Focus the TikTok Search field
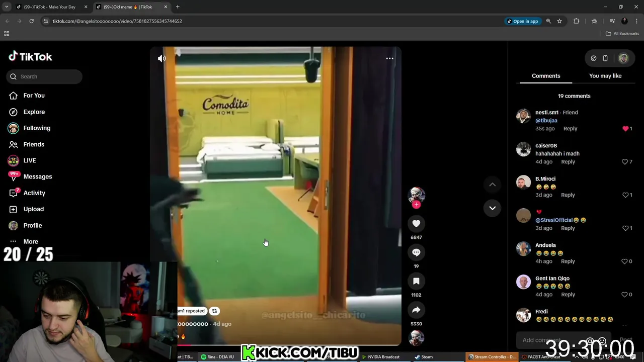This screenshot has height=362, width=644. pos(44,76)
